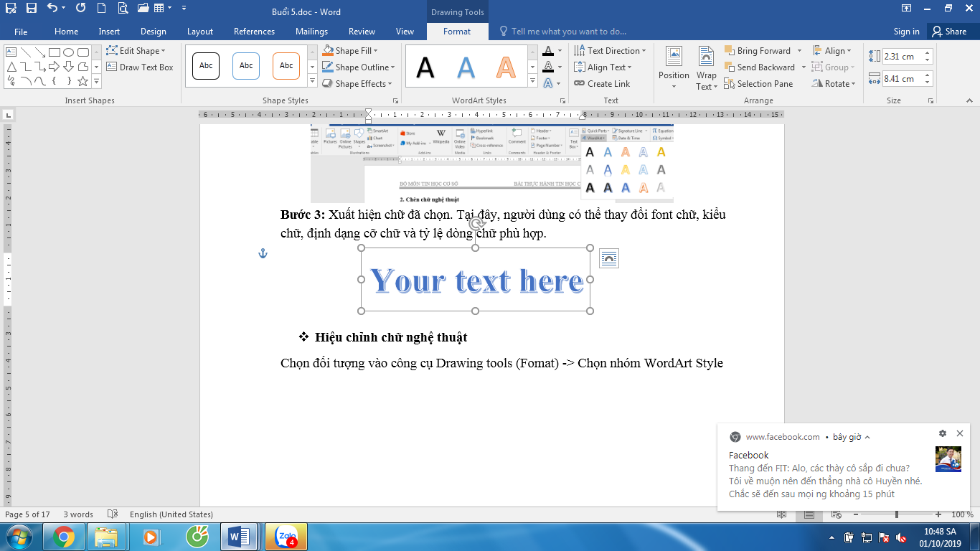Click the Share button
Screen dimensions: 980x551
[949, 32]
